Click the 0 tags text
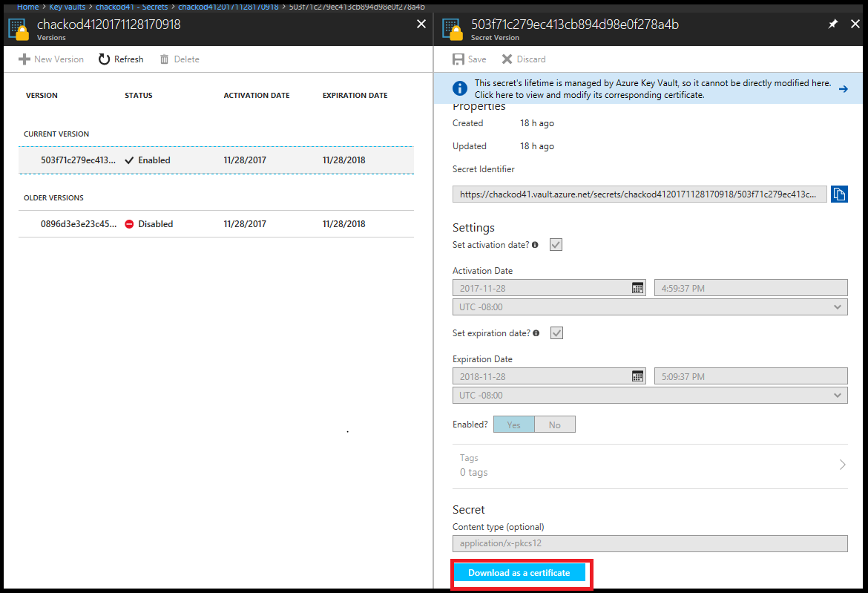 [x=474, y=472]
